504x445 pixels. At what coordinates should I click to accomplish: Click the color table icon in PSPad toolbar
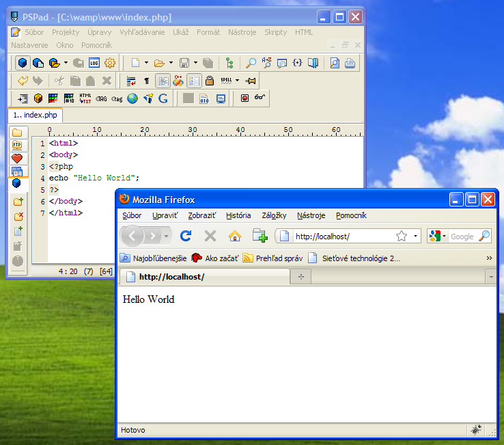(x=53, y=98)
